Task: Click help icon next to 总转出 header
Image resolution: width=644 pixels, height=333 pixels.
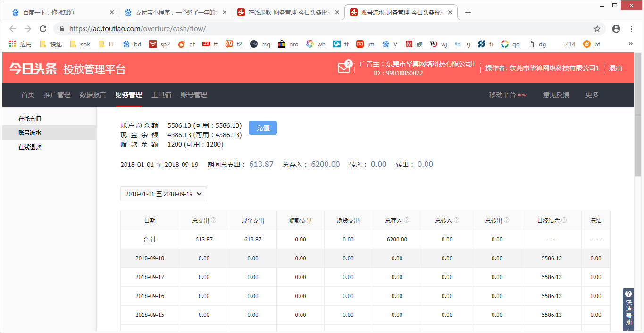Action: (506, 220)
